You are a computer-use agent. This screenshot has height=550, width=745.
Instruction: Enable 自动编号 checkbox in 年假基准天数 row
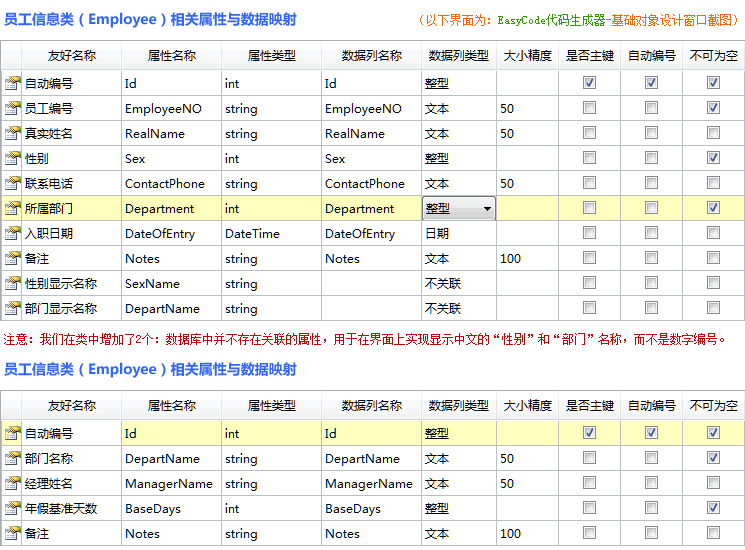tap(651, 508)
